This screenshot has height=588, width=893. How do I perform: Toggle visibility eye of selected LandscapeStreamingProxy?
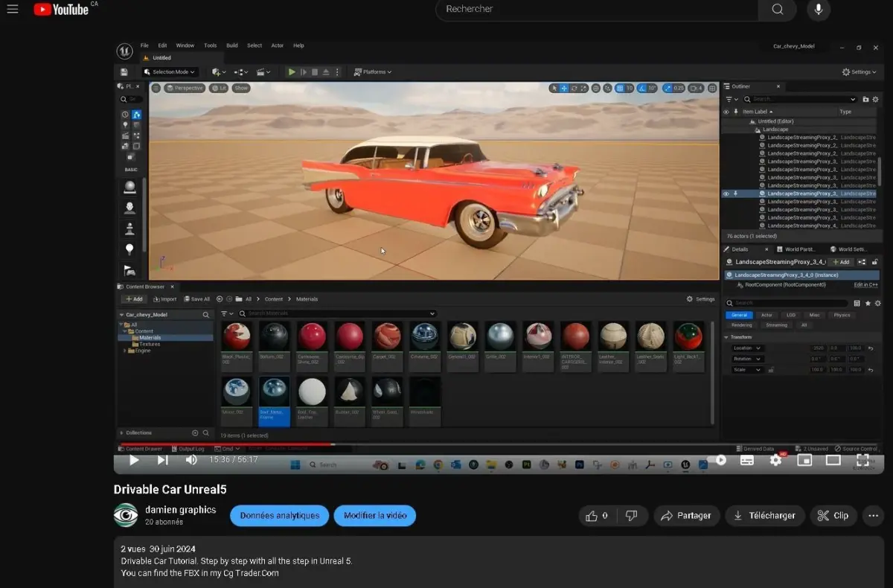(726, 194)
